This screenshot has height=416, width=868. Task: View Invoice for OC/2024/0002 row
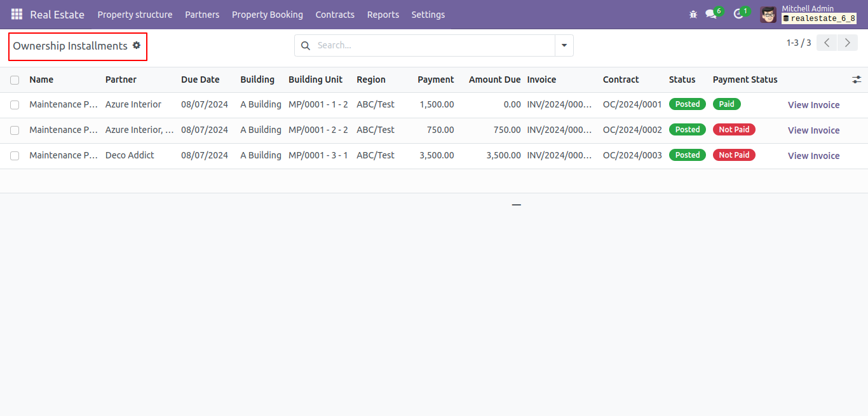813,130
